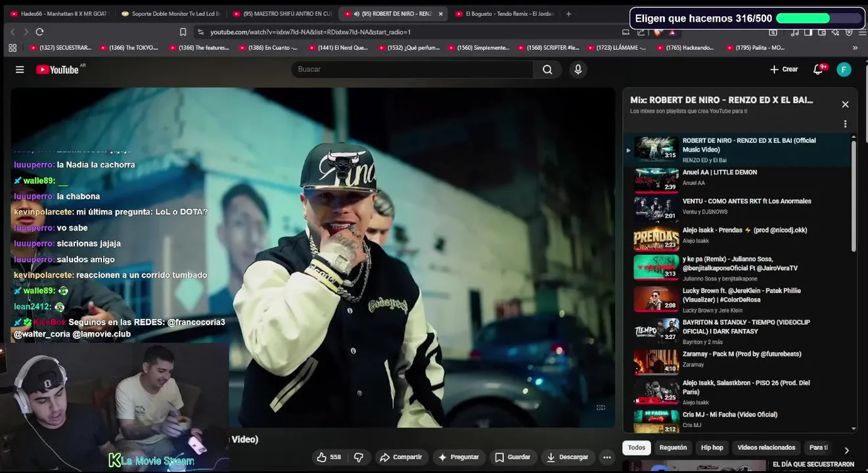Open the YouTube notifications bell
The height and width of the screenshot is (473, 868).
click(819, 70)
